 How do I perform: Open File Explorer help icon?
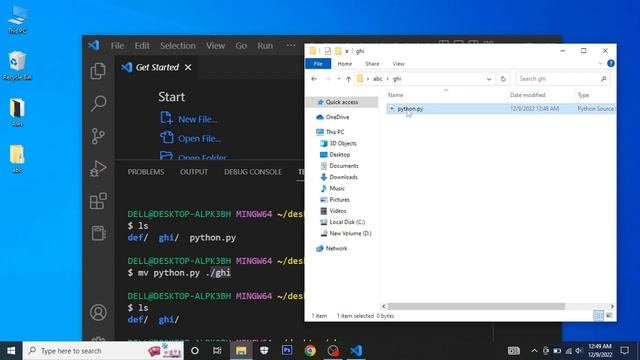tap(611, 63)
